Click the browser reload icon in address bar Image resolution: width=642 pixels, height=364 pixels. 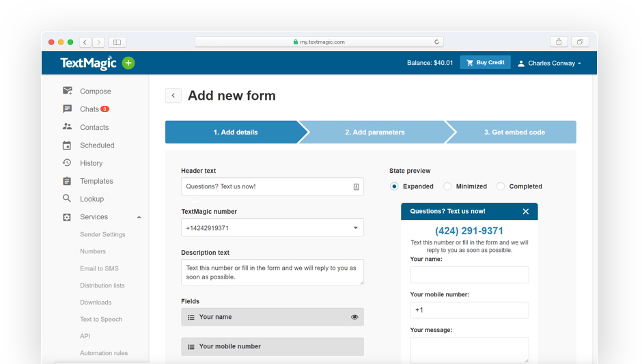click(x=436, y=42)
